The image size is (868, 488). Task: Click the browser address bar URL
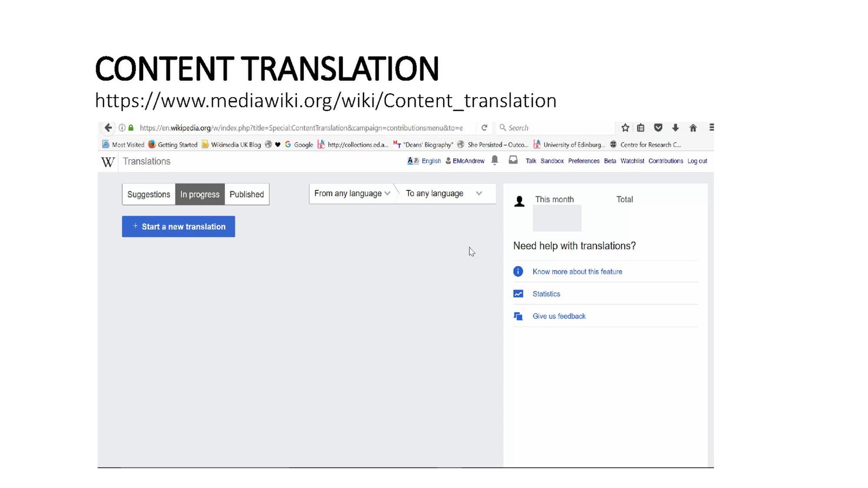pos(301,128)
